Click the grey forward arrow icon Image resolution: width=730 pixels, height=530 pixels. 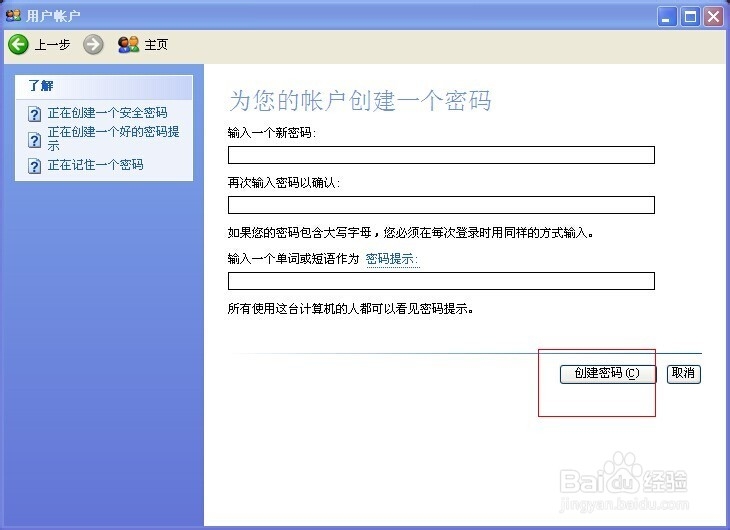pyautogui.click(x=93, y=45)
